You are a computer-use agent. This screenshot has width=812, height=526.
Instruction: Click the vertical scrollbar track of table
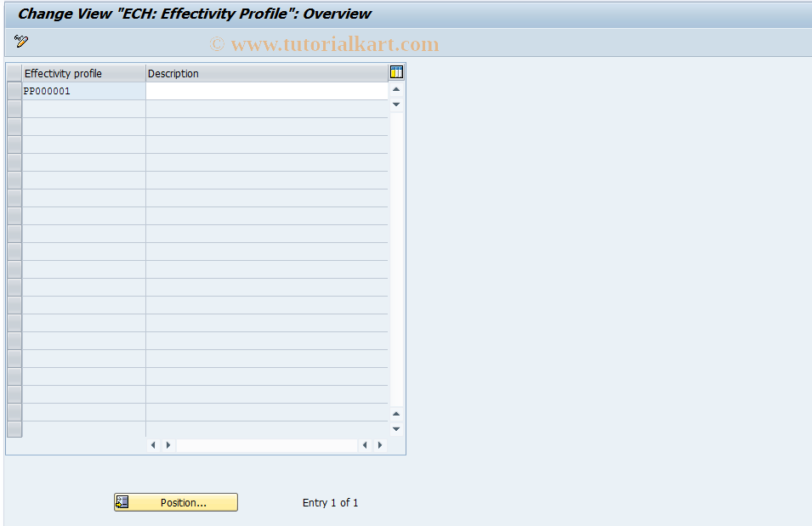396,259
